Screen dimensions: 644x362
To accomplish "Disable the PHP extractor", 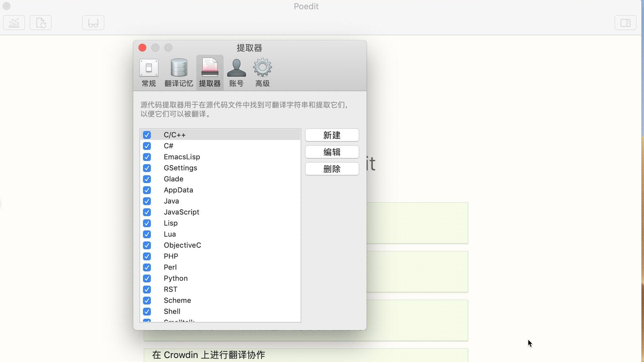I will click(x=147, y=256).
